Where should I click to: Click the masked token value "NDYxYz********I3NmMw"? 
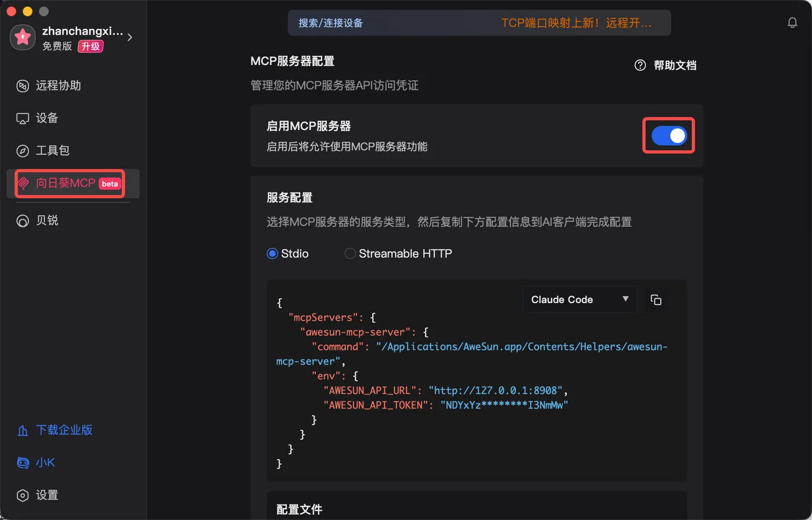click(x=504, y=405)
